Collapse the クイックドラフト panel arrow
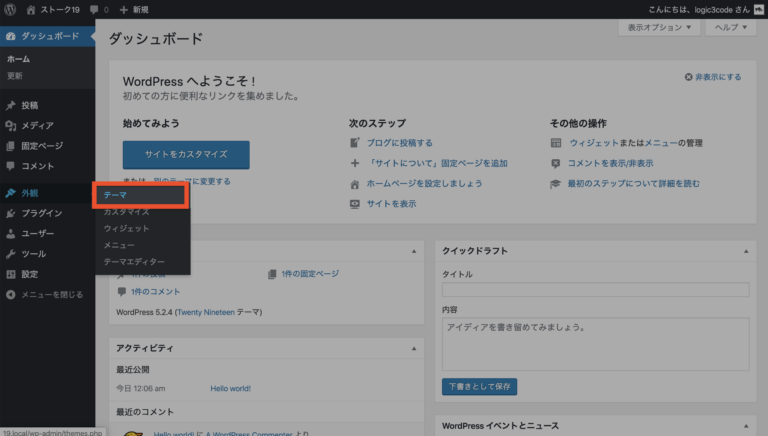The width and height of the screenshot is (768, 436). click(x=746, y=251)
